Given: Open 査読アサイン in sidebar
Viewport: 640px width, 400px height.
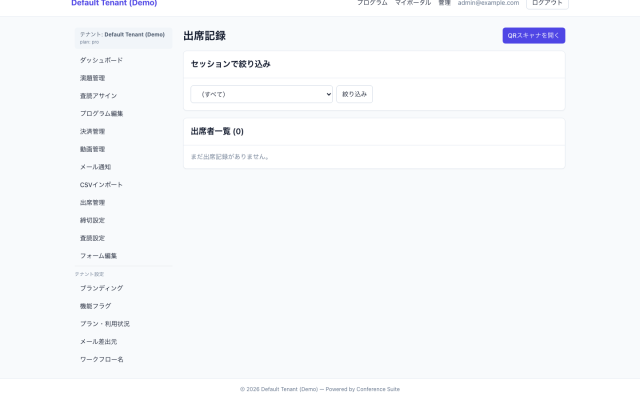Looking at the screenshot, I should point(123,96).
